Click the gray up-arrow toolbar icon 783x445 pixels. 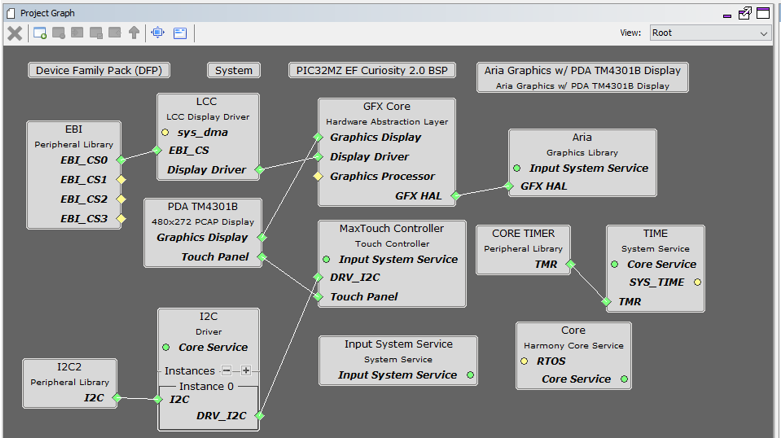click(x=134, y=33)
